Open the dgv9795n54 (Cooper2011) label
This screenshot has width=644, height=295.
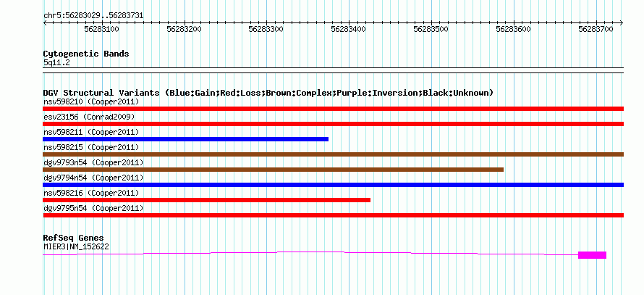(93, 208)
